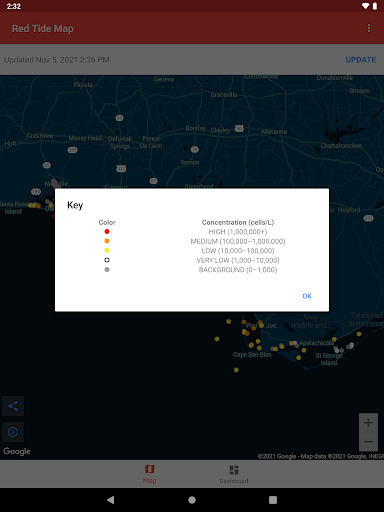Viewport: 384px width, 512px height.
Task: Click UPDATE to refresh data
Action: click(361, 60)
